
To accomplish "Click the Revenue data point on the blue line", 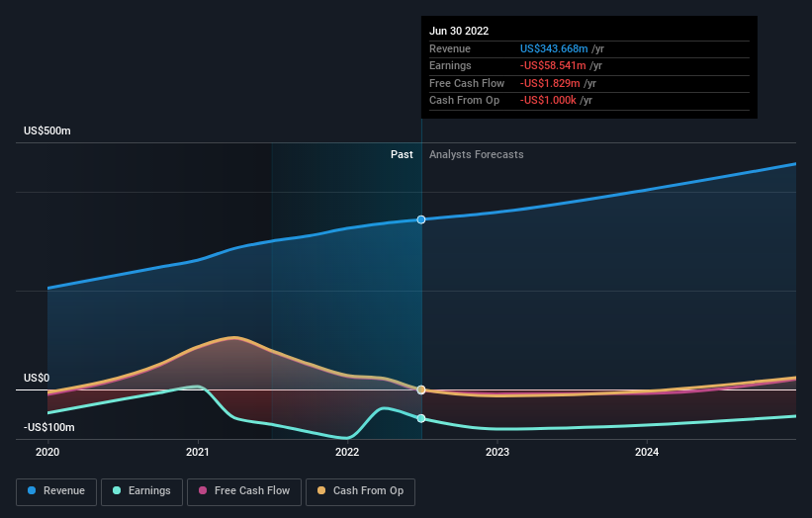I will tap(421, 219).
